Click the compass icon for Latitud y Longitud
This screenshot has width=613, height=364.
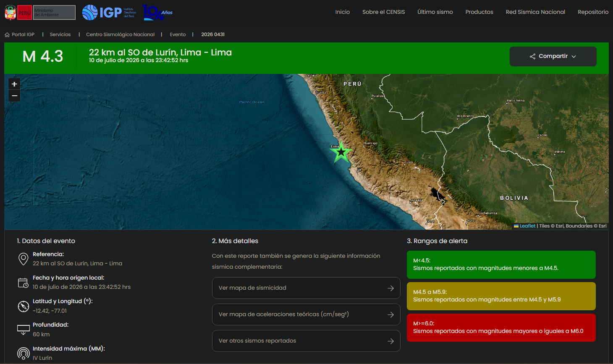(23, 306)
